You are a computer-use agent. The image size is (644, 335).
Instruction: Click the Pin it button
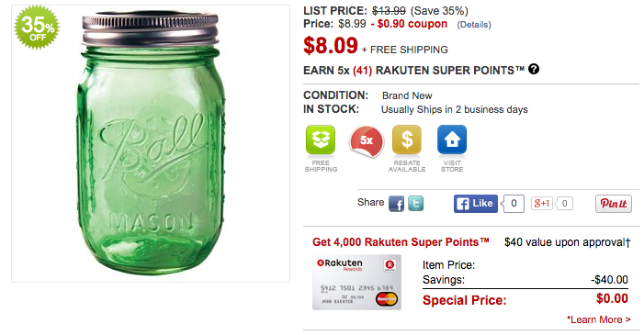pos(614,204)
